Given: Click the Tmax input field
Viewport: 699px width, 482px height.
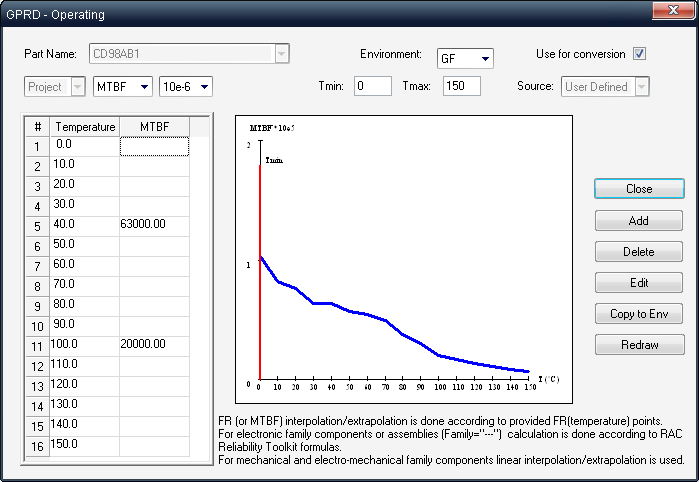Looking at the screenshot, I should 461,87.
